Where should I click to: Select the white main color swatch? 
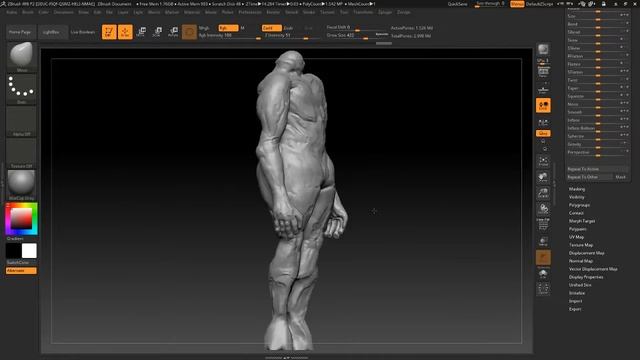point(29,251)
